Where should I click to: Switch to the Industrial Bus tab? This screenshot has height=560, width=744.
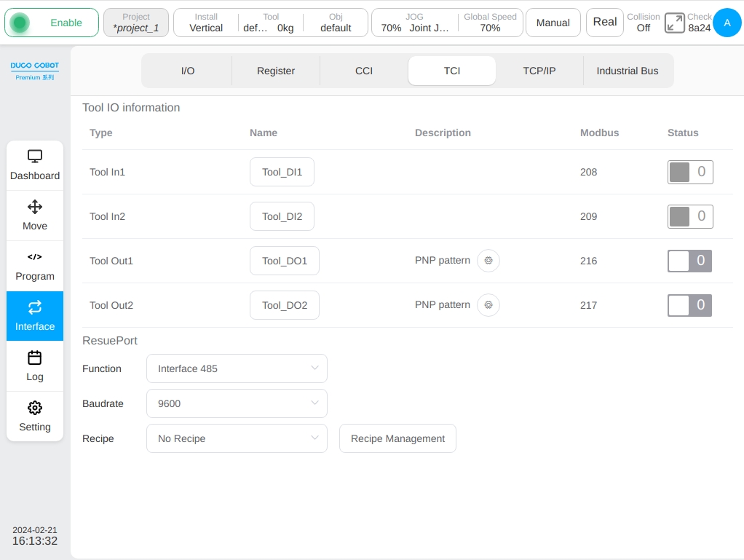click(x=628, y=71)
